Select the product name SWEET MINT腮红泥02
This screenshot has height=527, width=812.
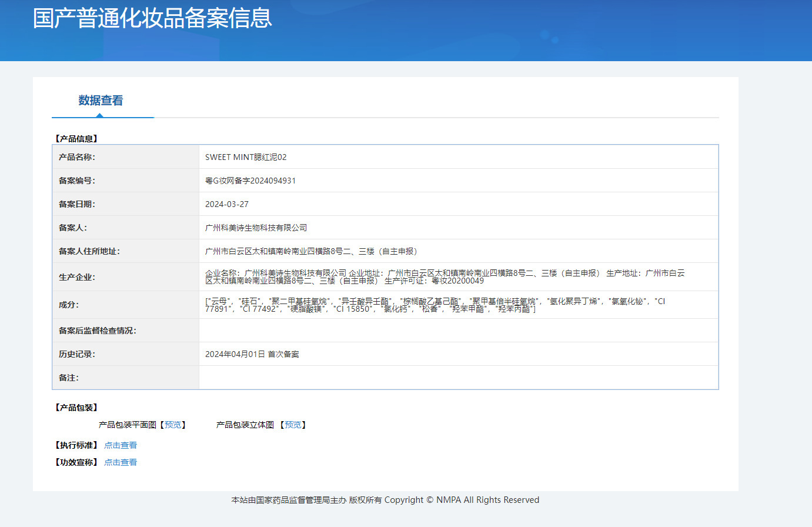(x=246, y=157)
